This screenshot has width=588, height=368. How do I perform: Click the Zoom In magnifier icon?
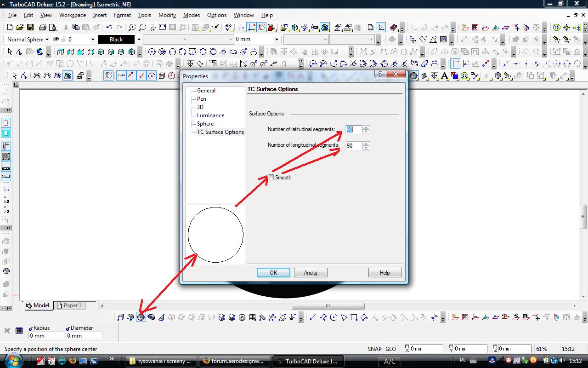[132, 28]
